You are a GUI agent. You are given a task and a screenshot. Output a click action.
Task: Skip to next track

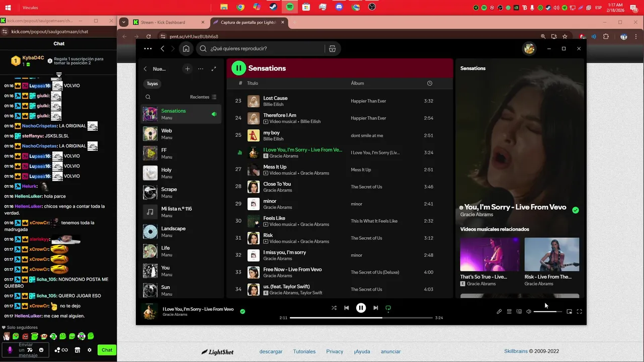click(x=375, y=308)
